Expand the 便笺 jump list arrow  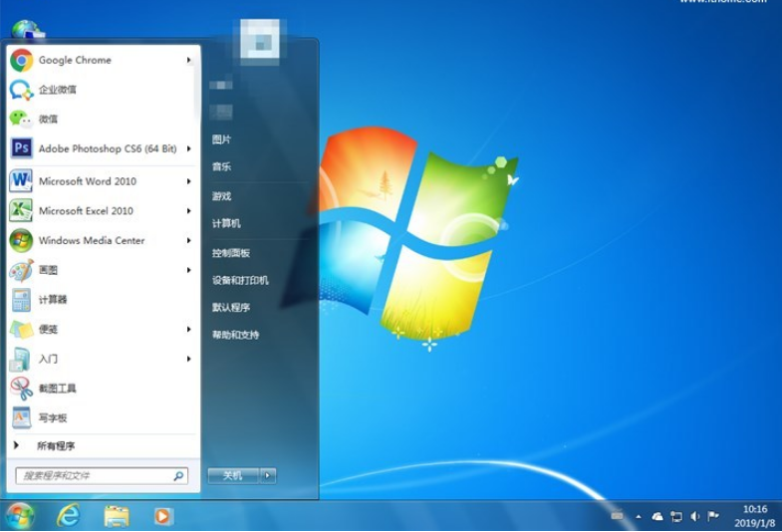[x=188, y=329]
